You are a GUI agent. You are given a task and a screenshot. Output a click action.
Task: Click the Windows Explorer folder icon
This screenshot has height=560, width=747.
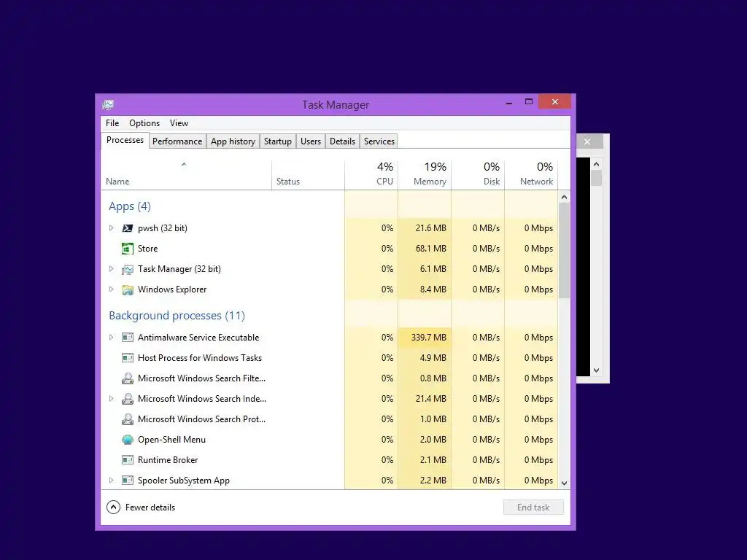click(x=127, y=289)
